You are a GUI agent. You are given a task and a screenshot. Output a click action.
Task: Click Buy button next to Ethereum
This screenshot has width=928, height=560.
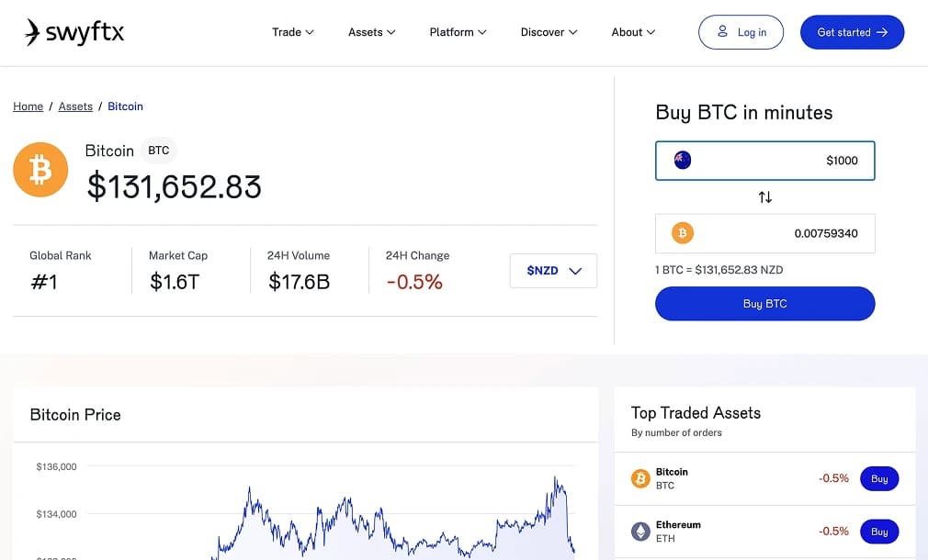pos(879,532)
